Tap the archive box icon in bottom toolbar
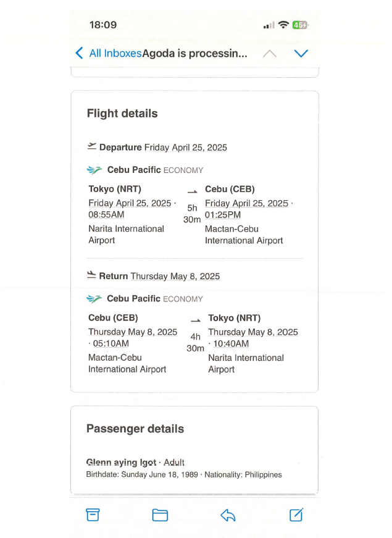 (x=93, y=515)
